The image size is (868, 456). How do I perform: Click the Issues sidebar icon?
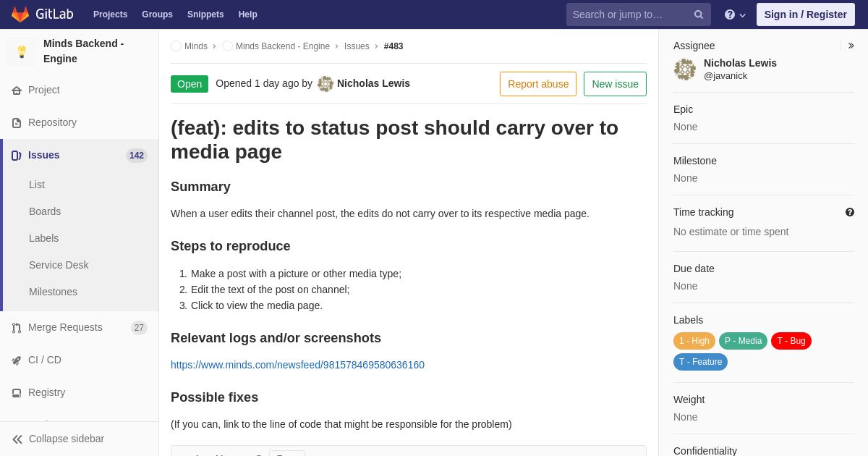[x=17, y=156]
